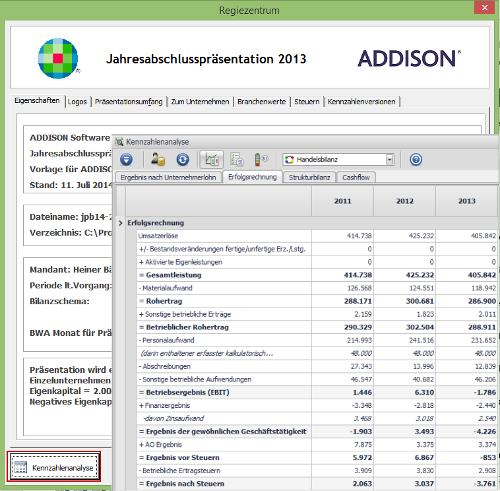
Task: Open help via blue question mark icon
Action: 416,159
